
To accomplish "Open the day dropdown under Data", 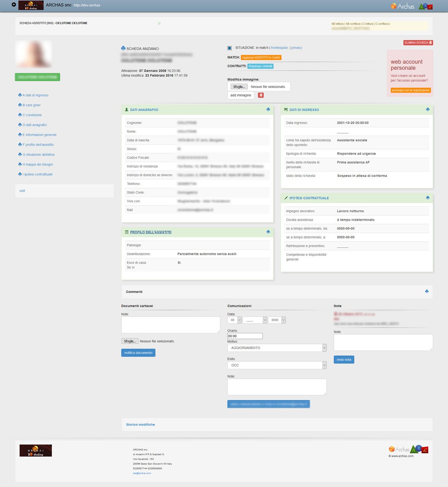I will 234,320.
